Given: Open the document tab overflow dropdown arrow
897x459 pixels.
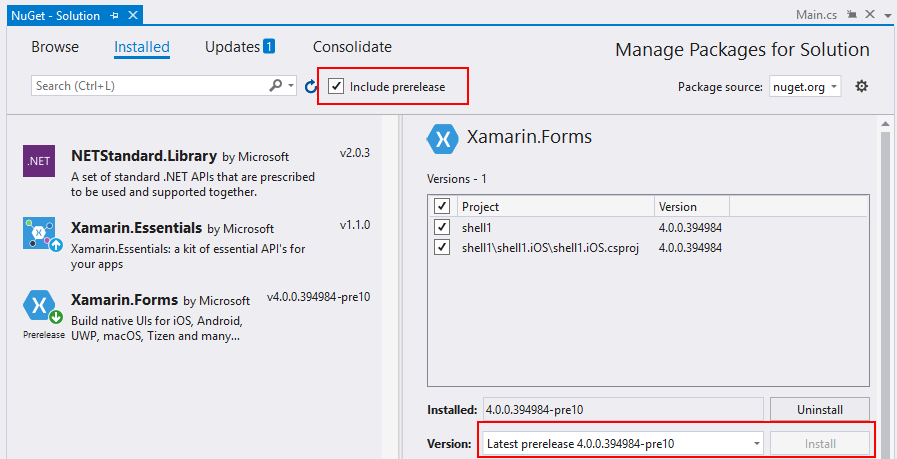Looking at the screenshot, I should point(886,15).
